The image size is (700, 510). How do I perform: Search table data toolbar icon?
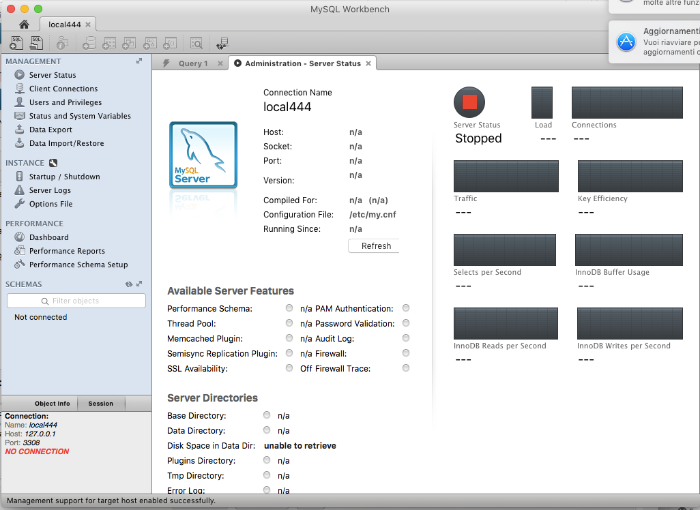pyautogui.click(x=196, y=43)
